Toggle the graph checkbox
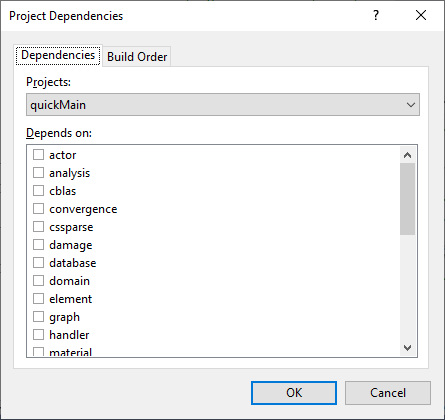Viewport: 445px width, 420px height. point(38,317)
